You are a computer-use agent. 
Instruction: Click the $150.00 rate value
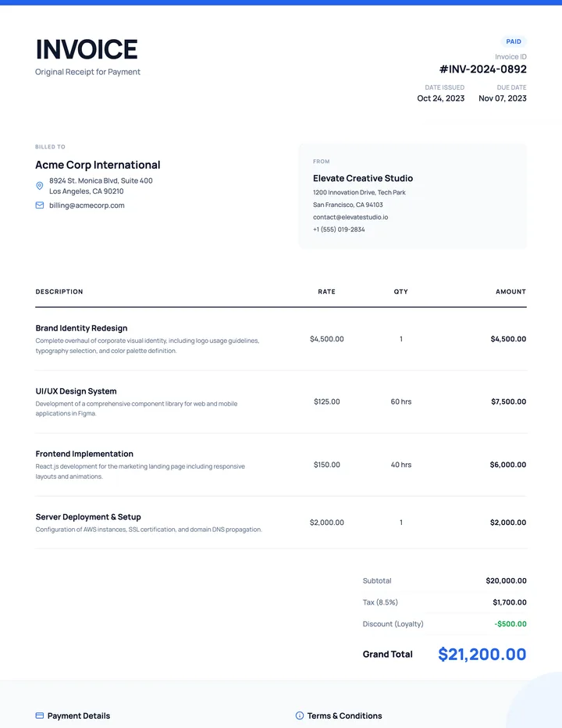click(x=327, y=465)
